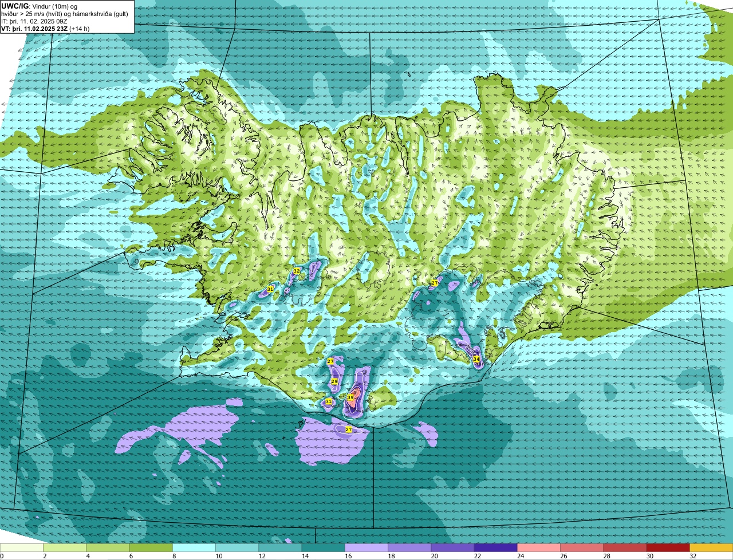This screenshot has height=560, width=733.
Task: Select the 20–22 m/s violet legend swatch
Action: [452, 547]
